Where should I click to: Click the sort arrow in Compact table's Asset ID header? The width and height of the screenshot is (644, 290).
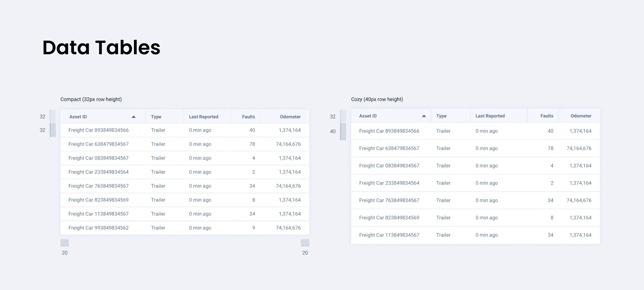coord(134,117)
